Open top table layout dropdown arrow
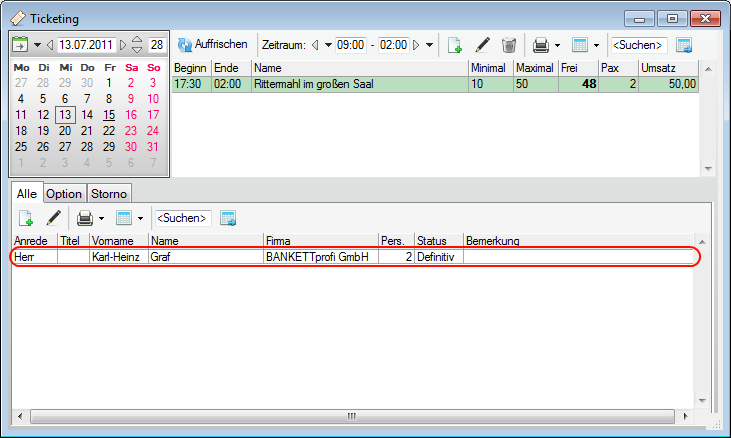Viewport: 731px width, 438px height. point(596,46)
